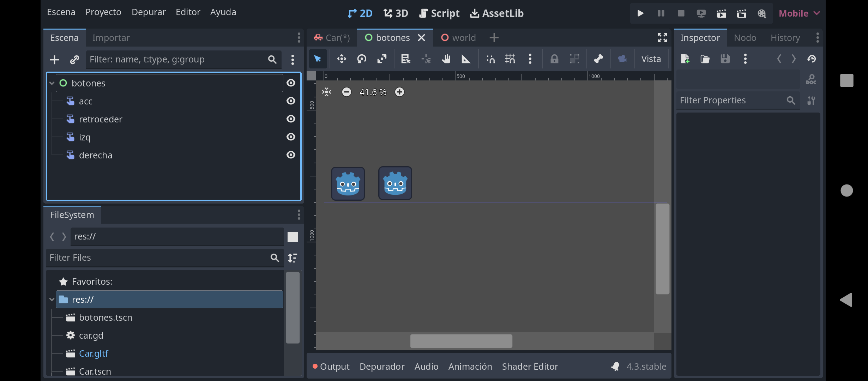This screenshot has height=381, width=868.
Task: Open the Escena menu
Action: 61,12
